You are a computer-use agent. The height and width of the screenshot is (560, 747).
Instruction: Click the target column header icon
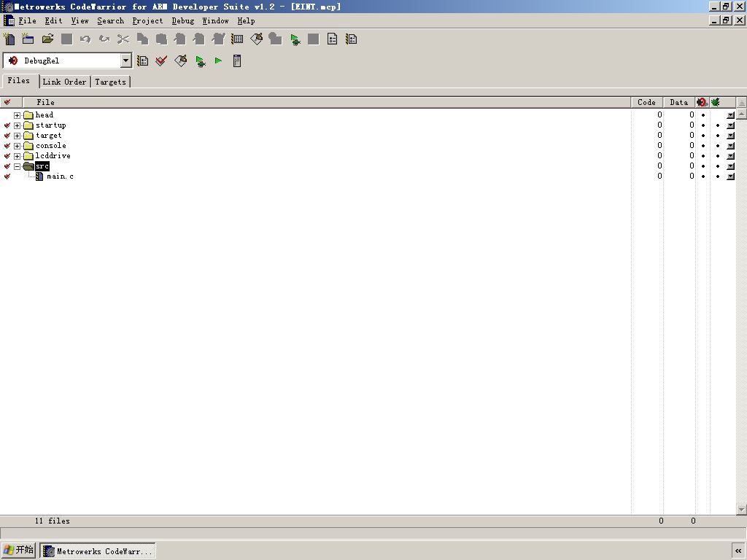[x=702, y=102]
